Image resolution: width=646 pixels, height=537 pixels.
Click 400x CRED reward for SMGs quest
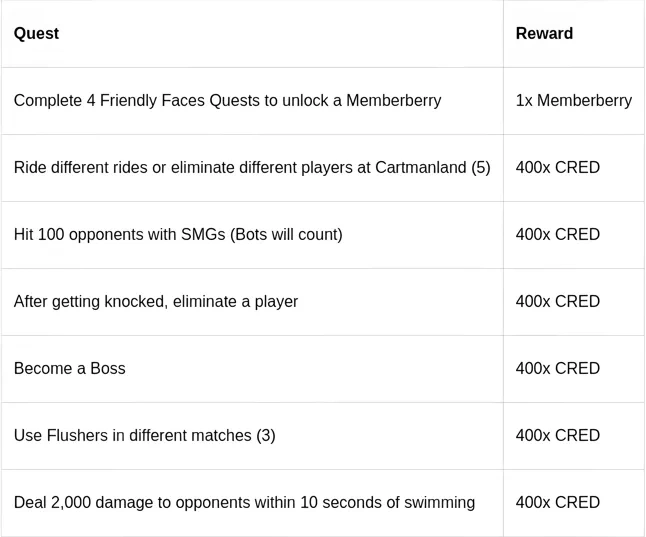tap(557, 235)
